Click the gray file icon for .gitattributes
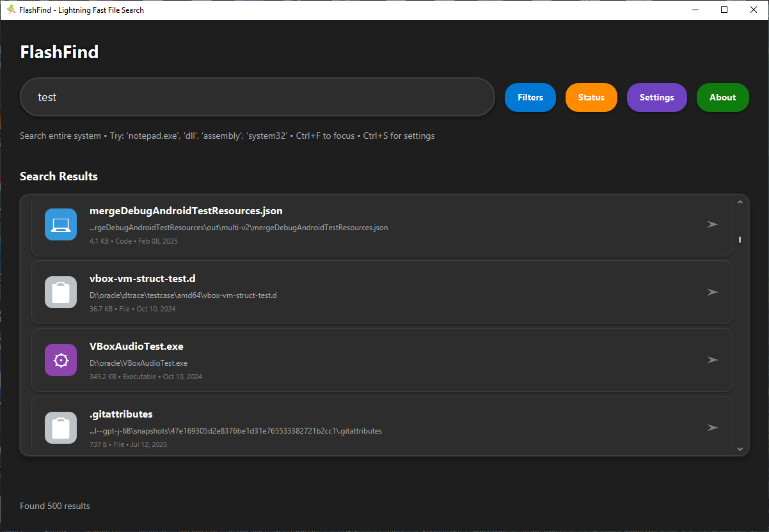The height and width of the screenshot is (532, 769). pyautogui.click(x=61, y=428)
